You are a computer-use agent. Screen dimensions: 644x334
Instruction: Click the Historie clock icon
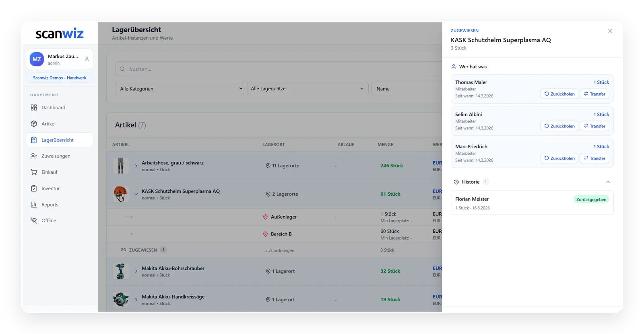[x=456, y=182]
